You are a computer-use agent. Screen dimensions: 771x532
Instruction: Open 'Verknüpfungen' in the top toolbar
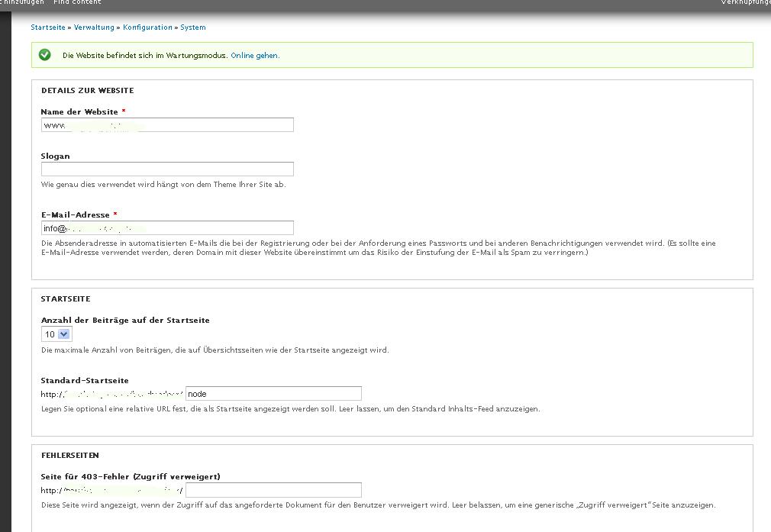[745, 2]
